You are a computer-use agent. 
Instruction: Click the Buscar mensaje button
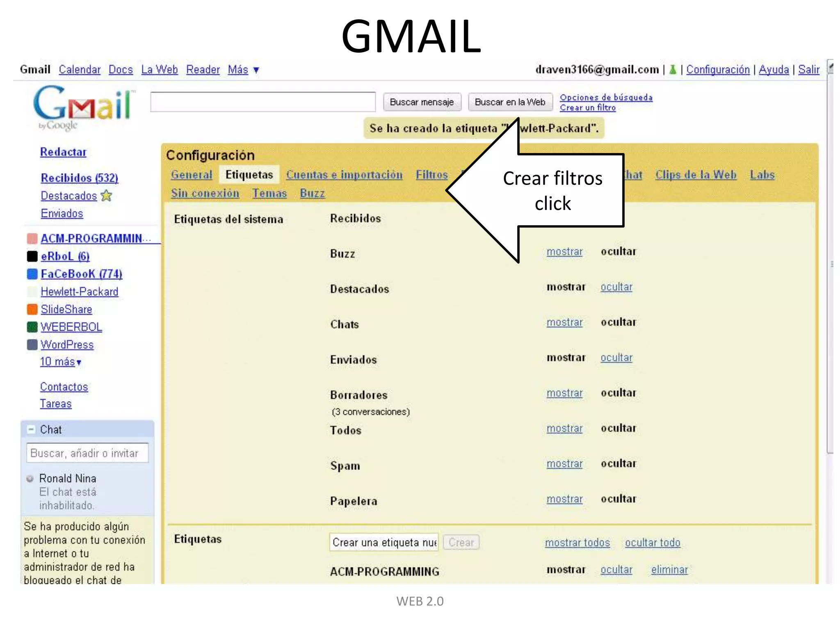[x=422, y=102]
